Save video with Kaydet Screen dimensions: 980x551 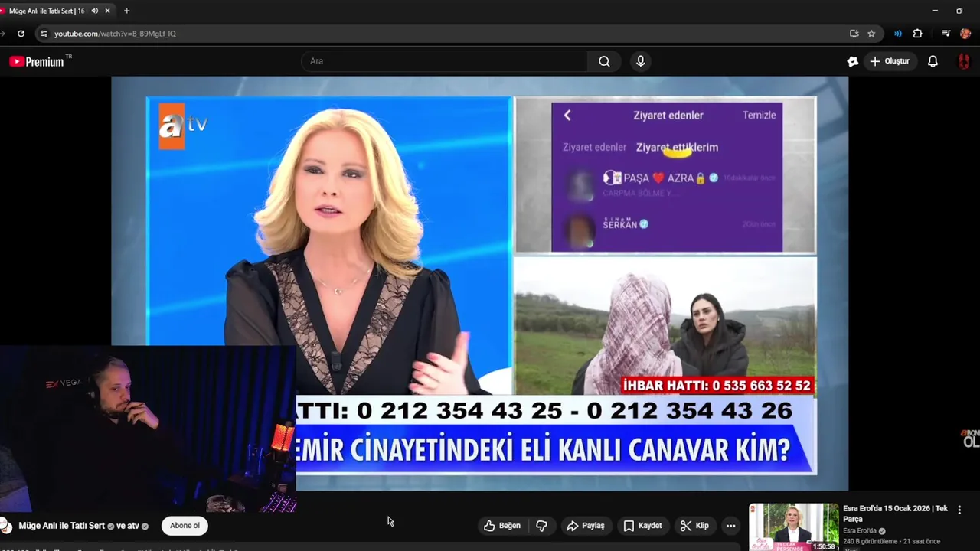pyautogui.click(x=642, y=526)
